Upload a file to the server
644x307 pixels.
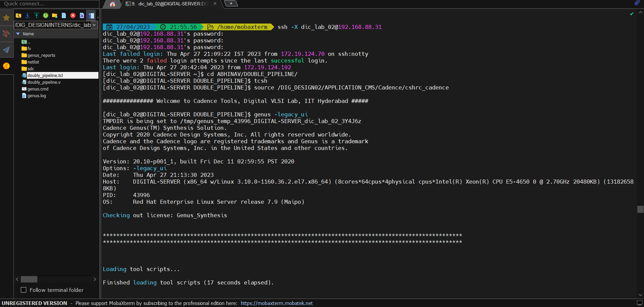pos(37,15)
